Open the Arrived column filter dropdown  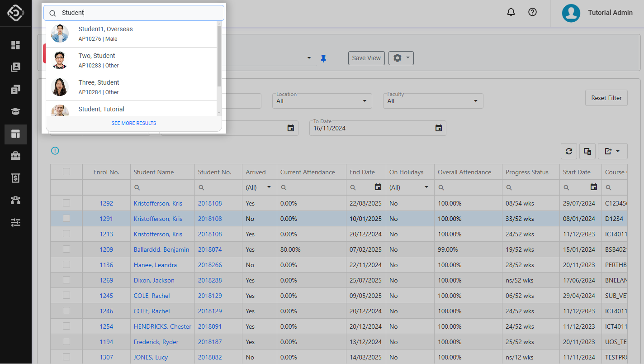(x=269, y=187)
